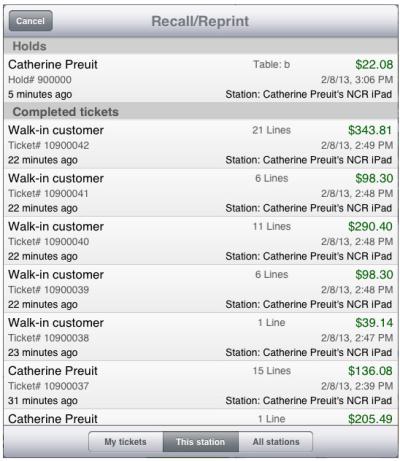
Task: Tap the Table: b label
Action: click(272, 64)
